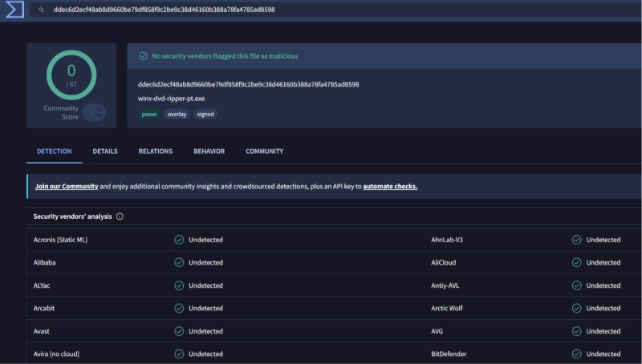Image resolution: width=642 pixels, height=364 pixels.
Task: Click the Antiy-AVL vendor name
Action: [x=445, y=285]
